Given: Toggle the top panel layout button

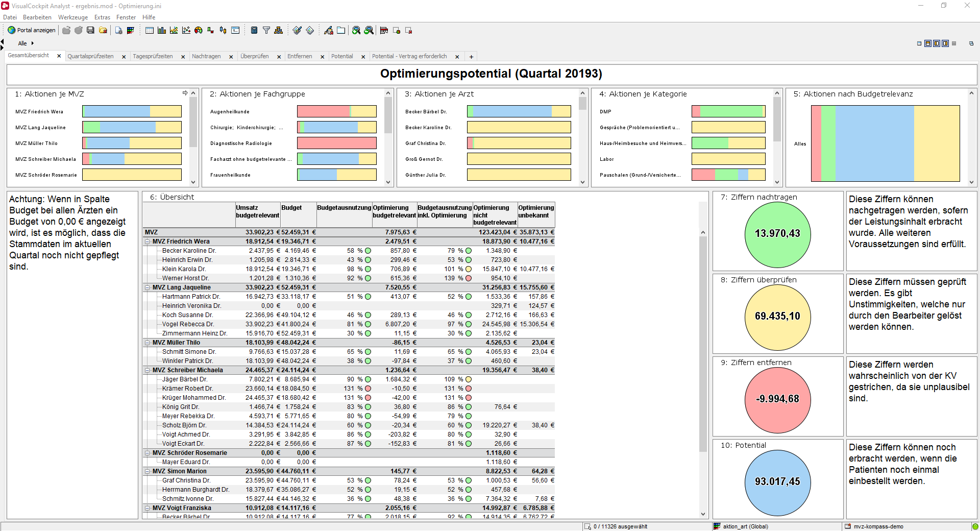Looking at the screenshot, I should 928,43.
